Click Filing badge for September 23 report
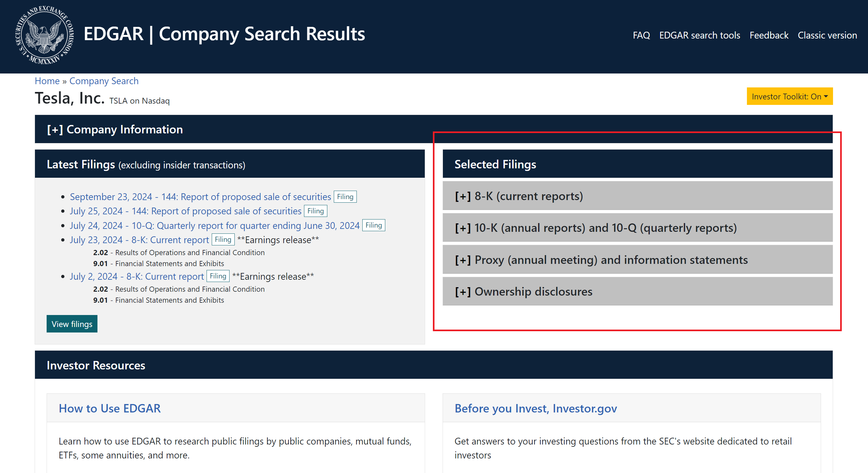 (345, 197)
